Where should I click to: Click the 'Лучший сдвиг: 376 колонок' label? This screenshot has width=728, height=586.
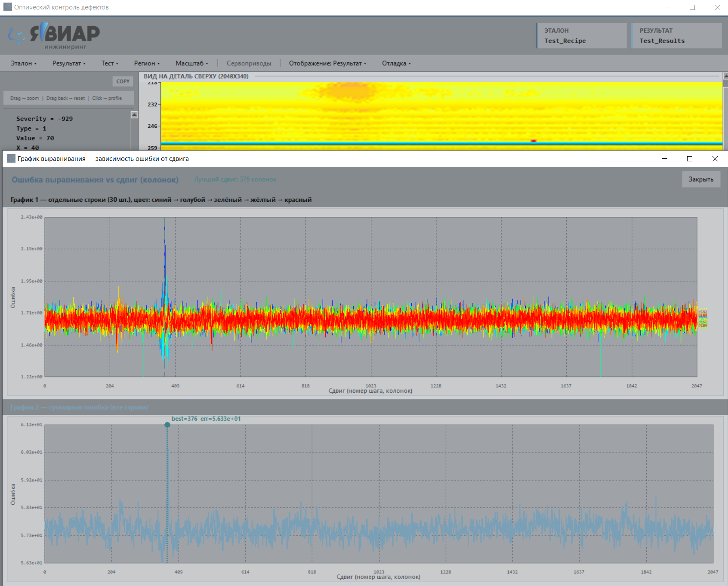(x=235, y=179)
